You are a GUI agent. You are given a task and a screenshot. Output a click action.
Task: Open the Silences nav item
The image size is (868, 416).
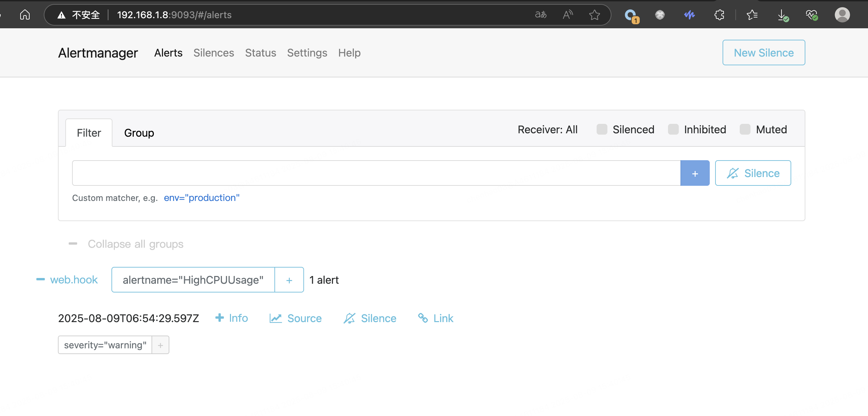click(213, 53)
